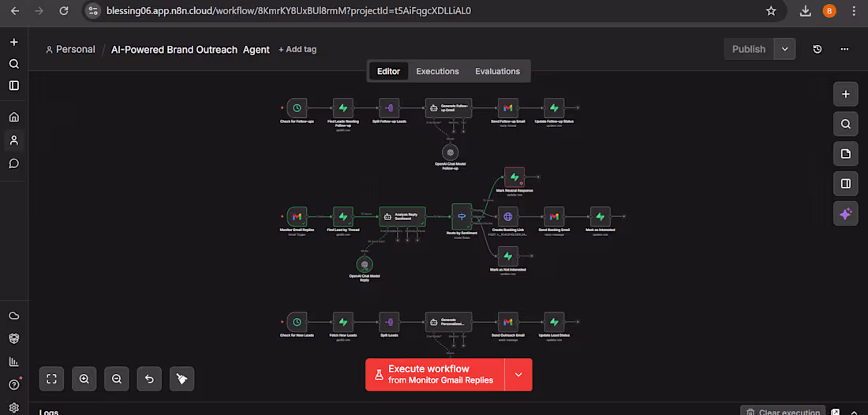Create new item with sidebar plus icon
The image size is (868, 415).
click(14, 42)
